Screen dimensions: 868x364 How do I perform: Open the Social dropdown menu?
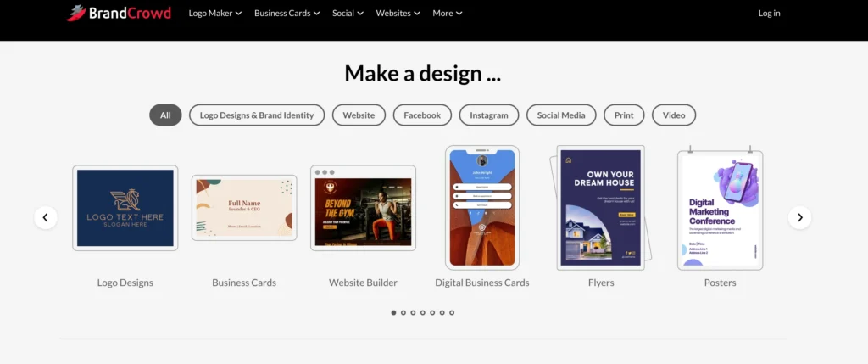(x=348, y=14)
